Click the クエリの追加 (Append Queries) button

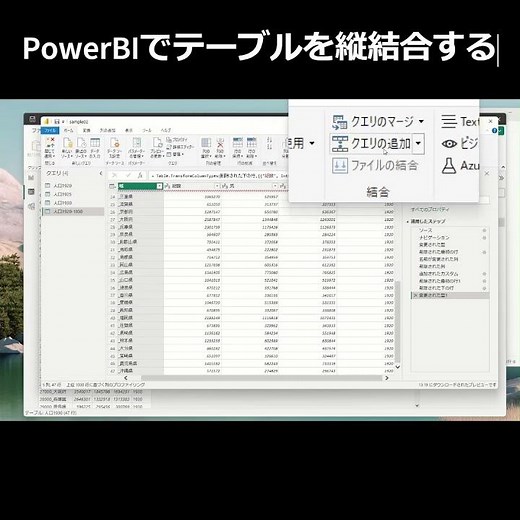371,144
